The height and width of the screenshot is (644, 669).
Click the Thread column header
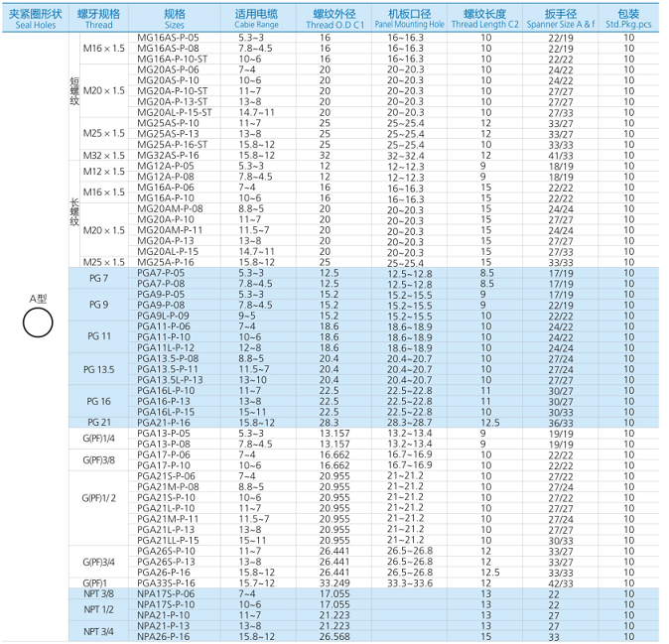(98, 19)
